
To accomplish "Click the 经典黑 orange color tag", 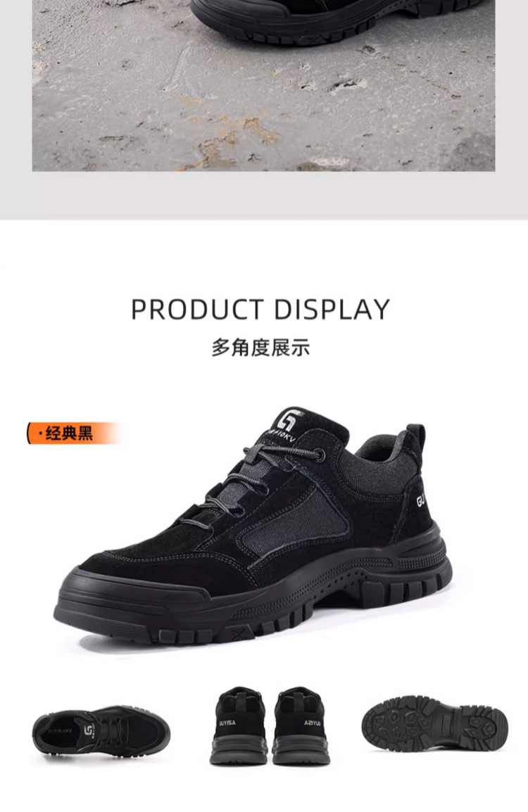I will point(75,433).
